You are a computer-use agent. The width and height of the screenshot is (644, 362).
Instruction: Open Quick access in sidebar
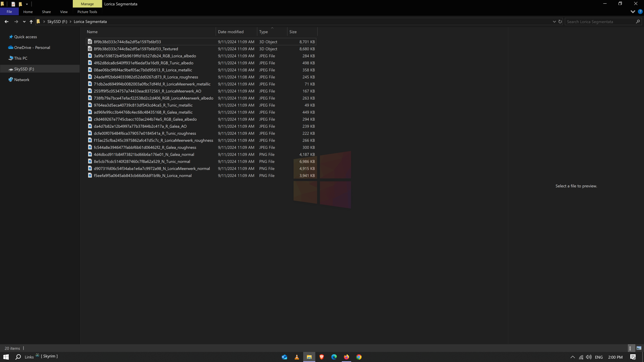point(25,37)
